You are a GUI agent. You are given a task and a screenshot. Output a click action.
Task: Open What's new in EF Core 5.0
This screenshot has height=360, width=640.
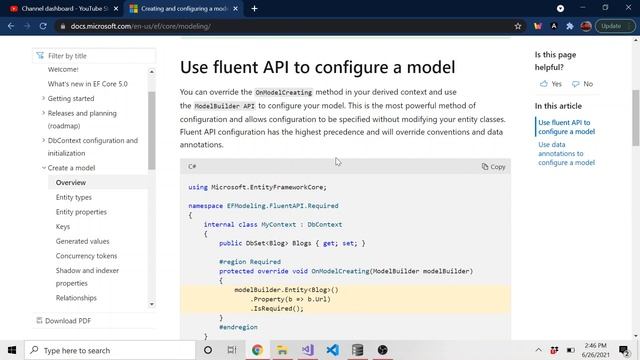click(x=87, y=84)
